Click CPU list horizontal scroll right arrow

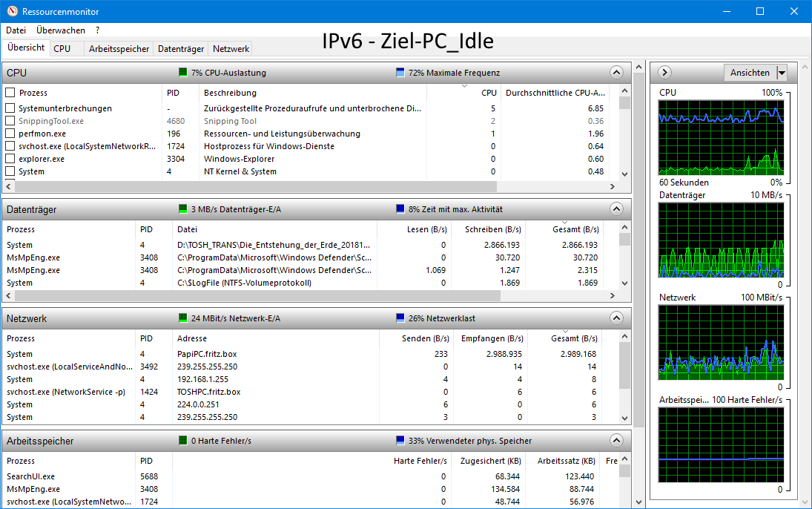pos(613,186)
